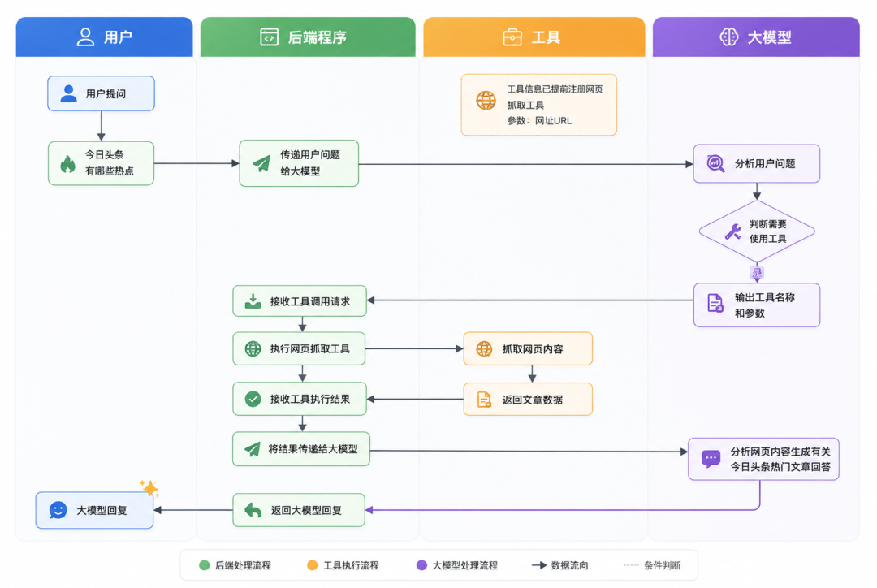Image resolution: width=877 pixels, height=588 pixels.
Task: Click the document icon in 返回文章数据
Action: point(484,400)
